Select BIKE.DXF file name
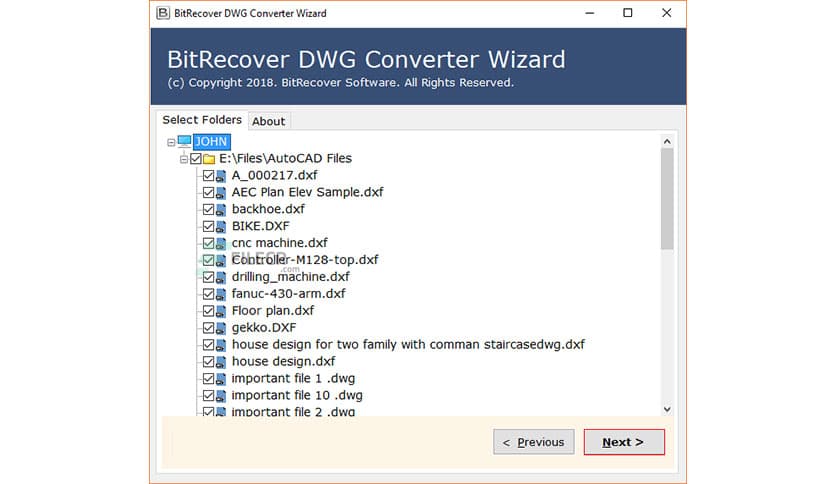 click(x=260, y=226)
